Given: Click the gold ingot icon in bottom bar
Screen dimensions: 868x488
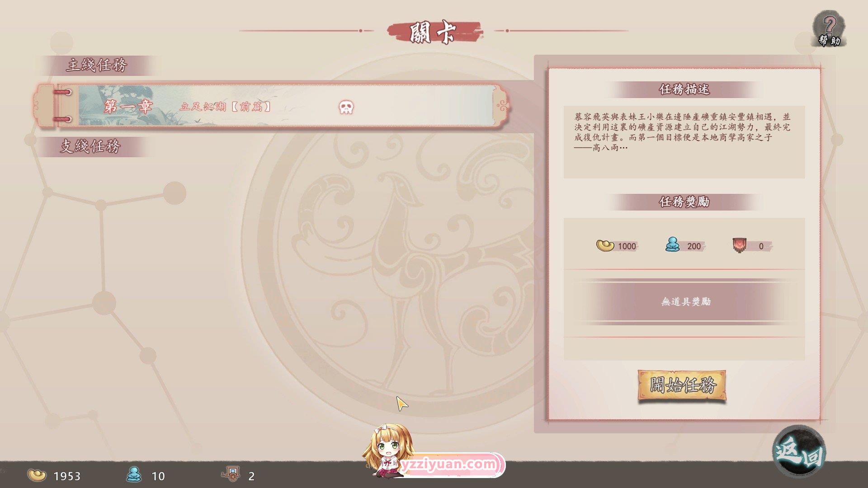Looking at the screenshot, I should tap(37, 475).
